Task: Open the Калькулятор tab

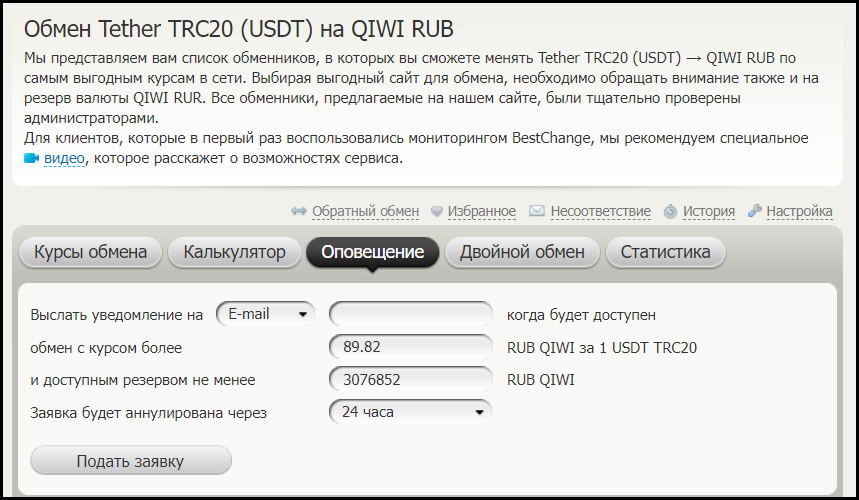Action: 234,252
